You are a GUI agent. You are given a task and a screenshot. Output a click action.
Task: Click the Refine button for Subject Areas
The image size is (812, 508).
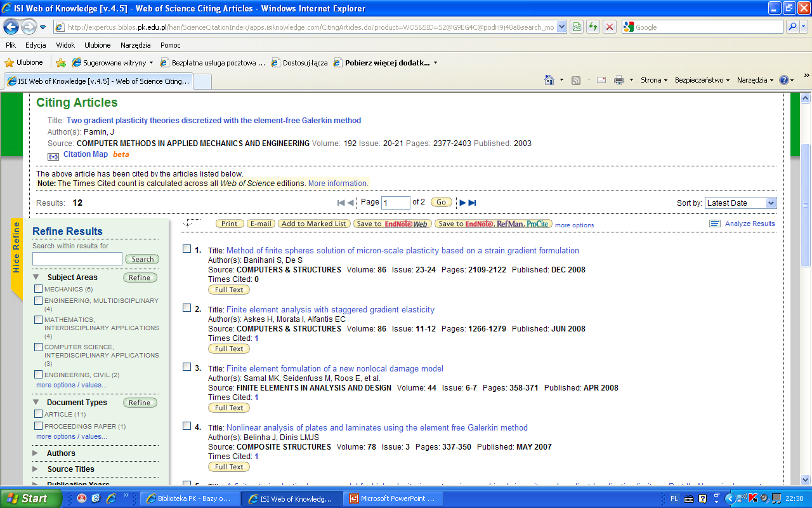tap(140, 277)
